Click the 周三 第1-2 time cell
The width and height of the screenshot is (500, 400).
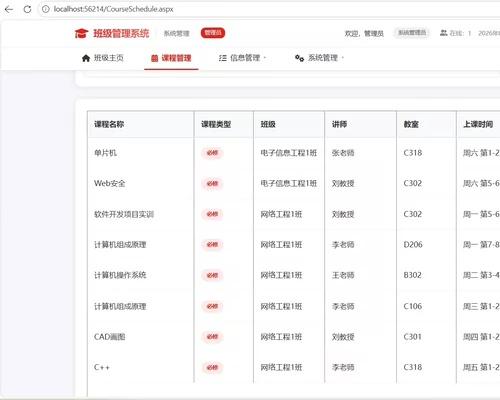pos(481,306)
